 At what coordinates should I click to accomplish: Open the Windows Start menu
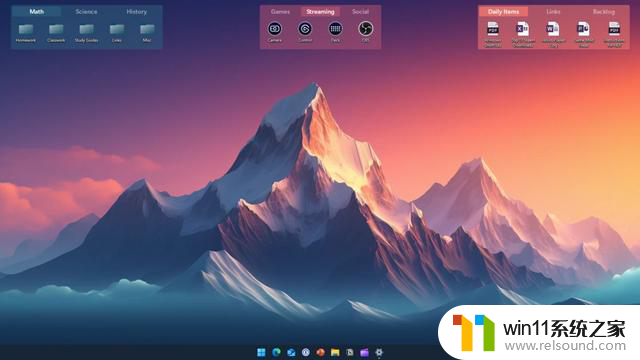[x=261, y=352]
